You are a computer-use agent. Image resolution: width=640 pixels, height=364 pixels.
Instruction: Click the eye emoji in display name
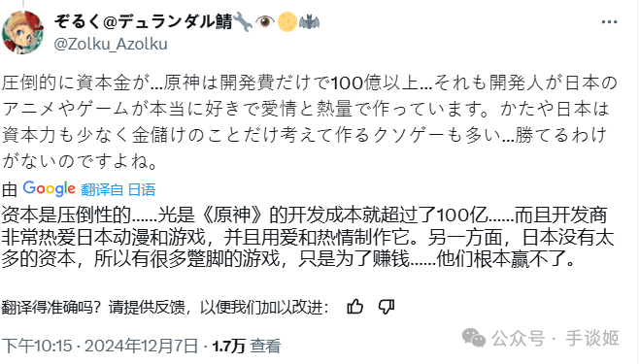pyautogui.click(x=265, y=21)
